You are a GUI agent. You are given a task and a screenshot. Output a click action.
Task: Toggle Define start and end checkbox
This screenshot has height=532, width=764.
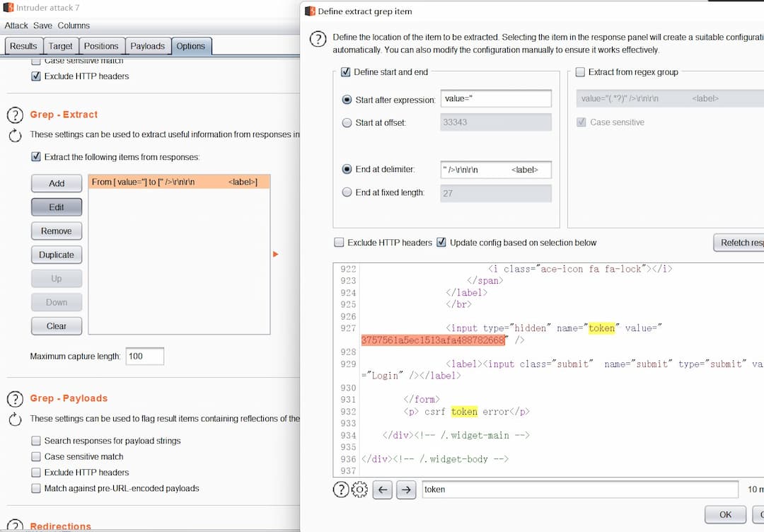point(346,72)
